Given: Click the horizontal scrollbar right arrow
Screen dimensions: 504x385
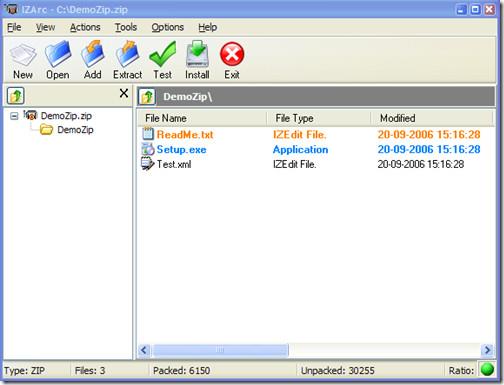Looking at the screenshot, I should pos(487,350).
